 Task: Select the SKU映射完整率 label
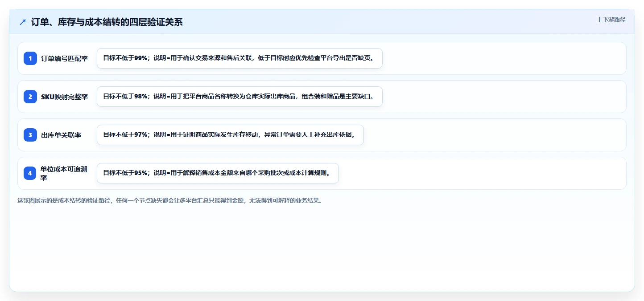(65, 97)
